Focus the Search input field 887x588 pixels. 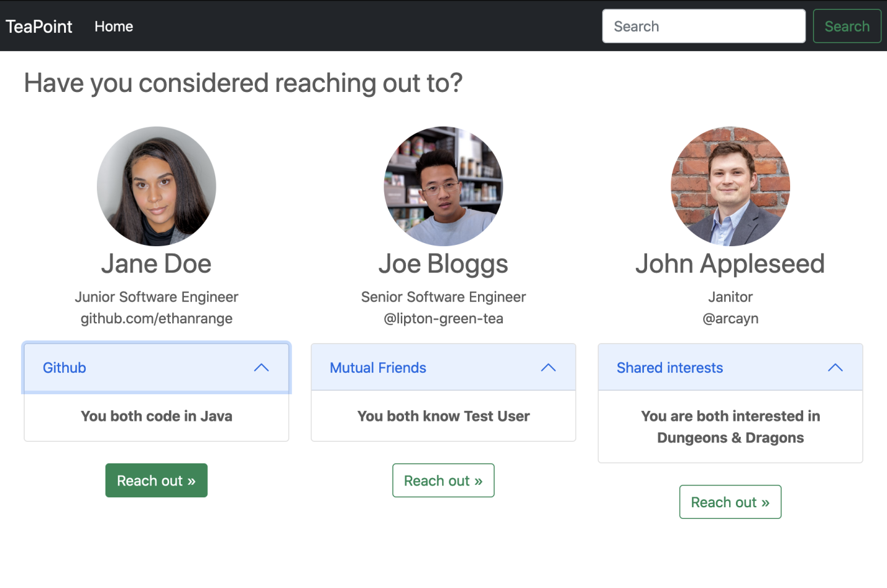click(704, 26)
